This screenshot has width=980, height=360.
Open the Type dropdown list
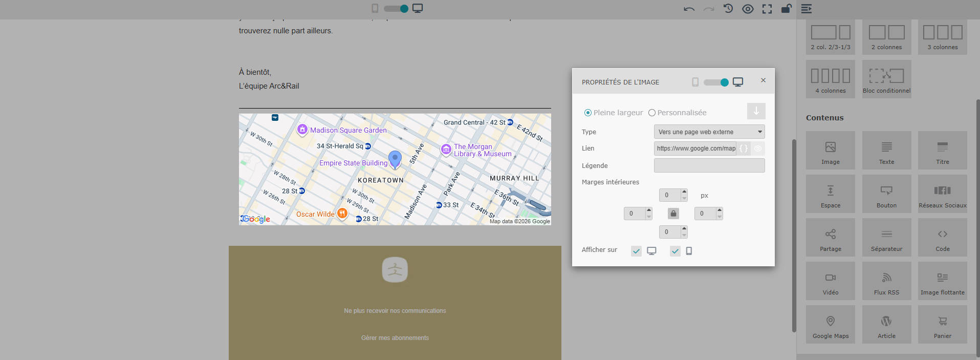[x=709, y=132]
